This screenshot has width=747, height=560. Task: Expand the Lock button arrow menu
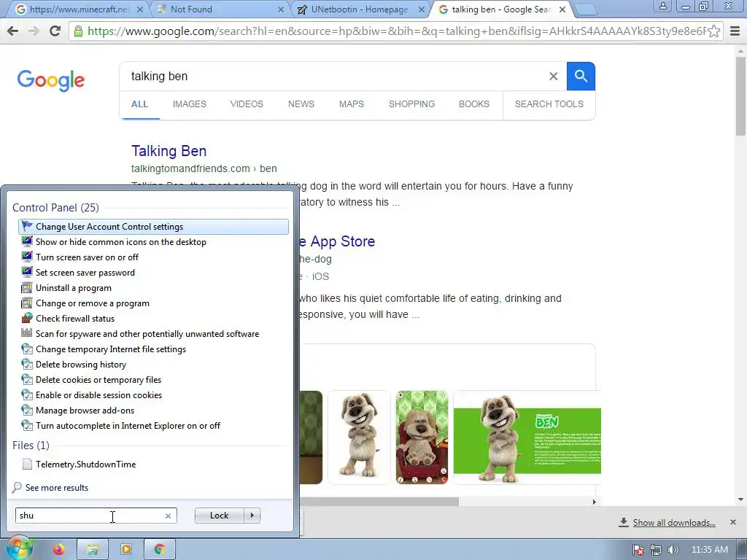tap(252, 516)
